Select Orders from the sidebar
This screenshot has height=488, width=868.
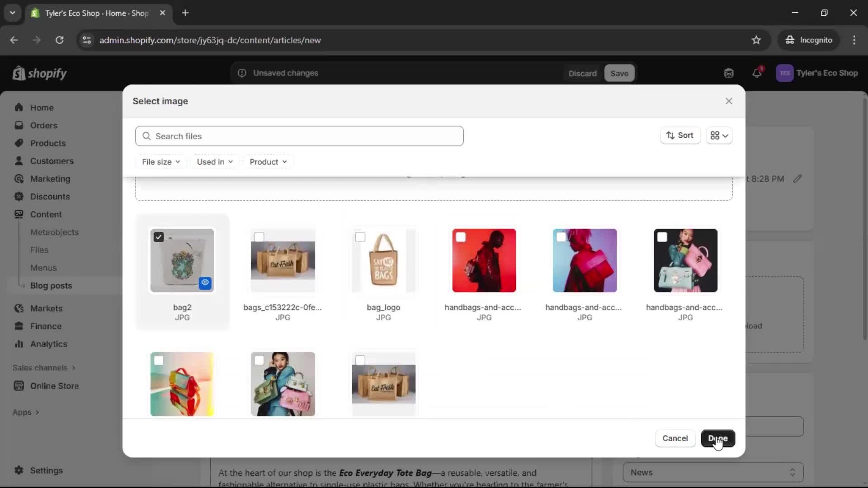pyautogui.click(x=43, y=125)
